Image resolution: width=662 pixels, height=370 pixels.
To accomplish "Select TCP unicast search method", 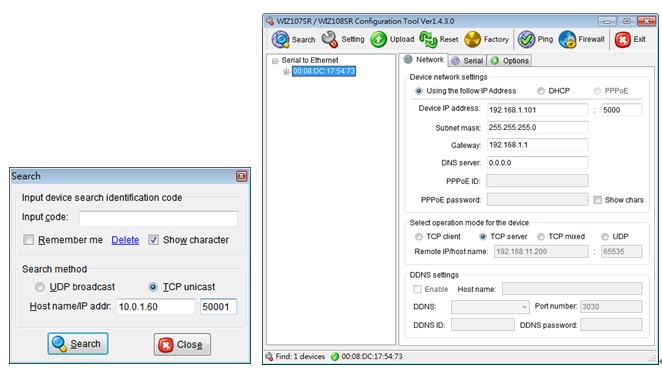I will [153, 287].
